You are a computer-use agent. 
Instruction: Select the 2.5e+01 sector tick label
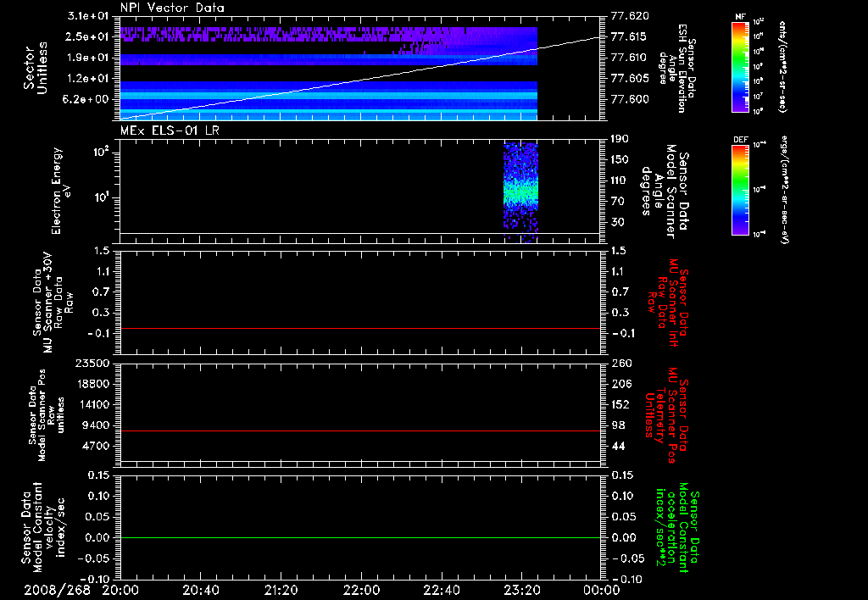(x=88, y=36)
